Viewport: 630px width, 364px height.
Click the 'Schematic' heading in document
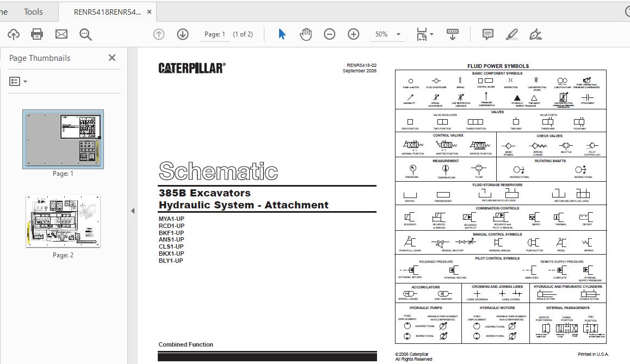click(x=218, y=171)
